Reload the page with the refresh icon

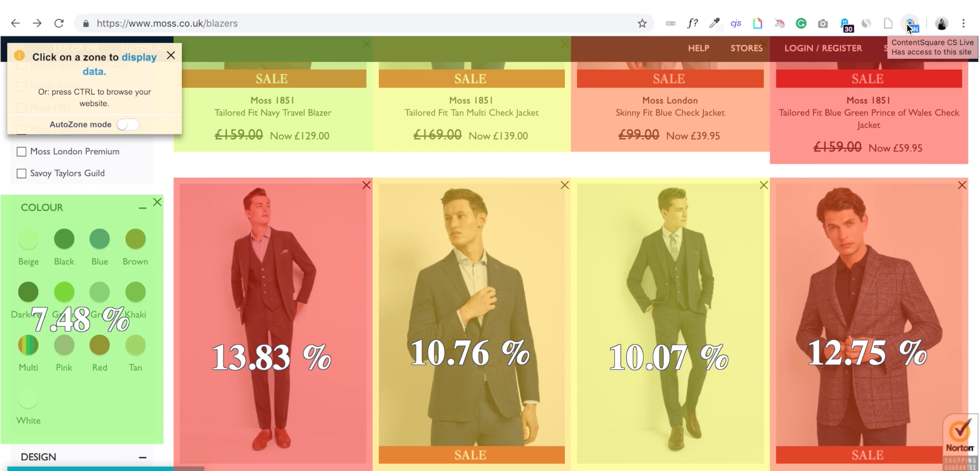click(59, 23)
